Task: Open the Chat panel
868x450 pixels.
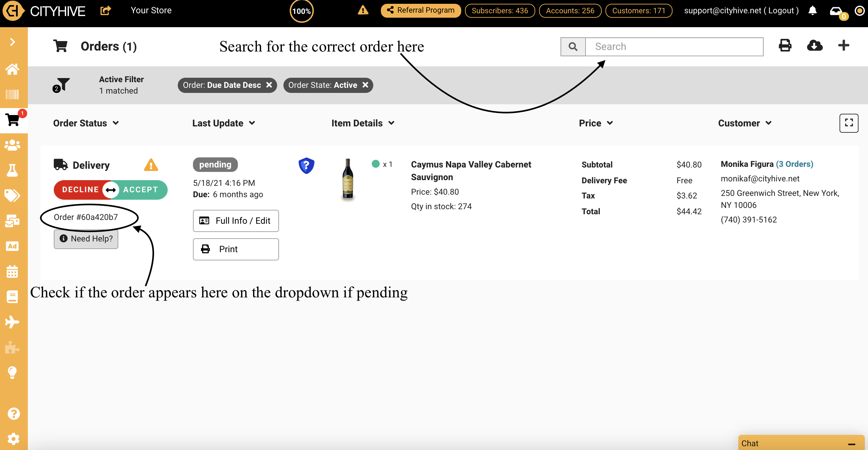Action: click(x=801, y=443)
